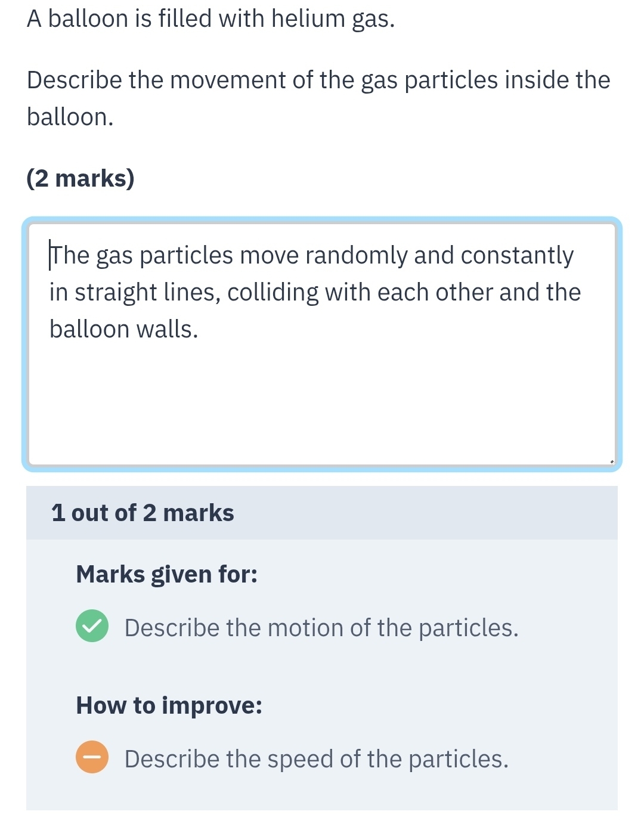Click the word 'balloon.' ending the question

[70, 117]
